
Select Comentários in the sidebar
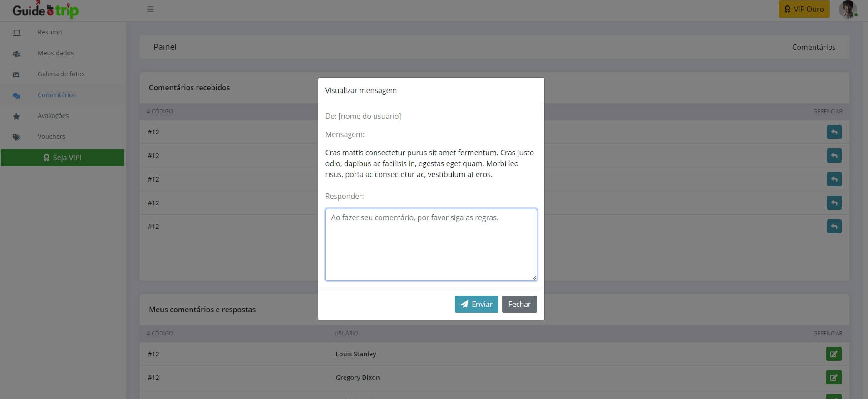57,95
